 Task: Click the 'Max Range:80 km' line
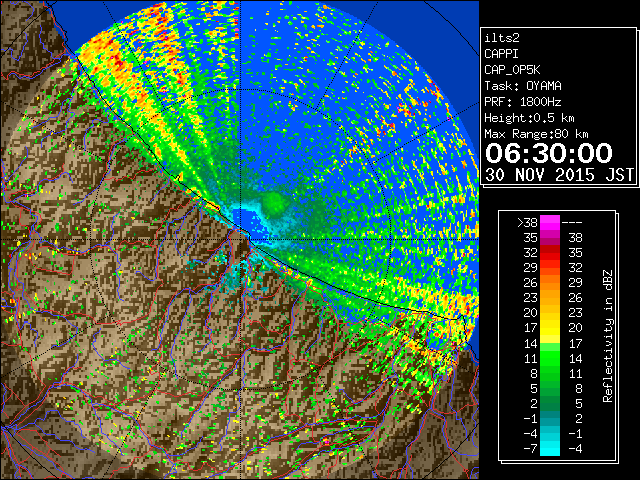tap(536, 134)
